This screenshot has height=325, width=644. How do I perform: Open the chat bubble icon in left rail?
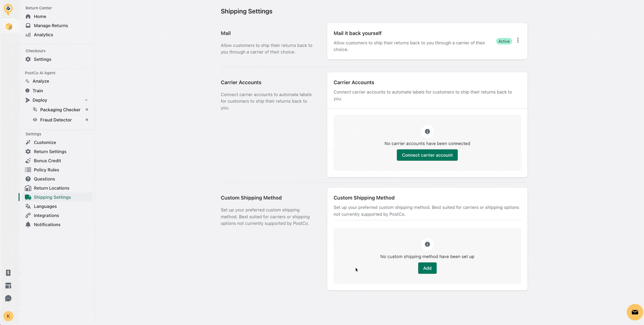[8, 298]
